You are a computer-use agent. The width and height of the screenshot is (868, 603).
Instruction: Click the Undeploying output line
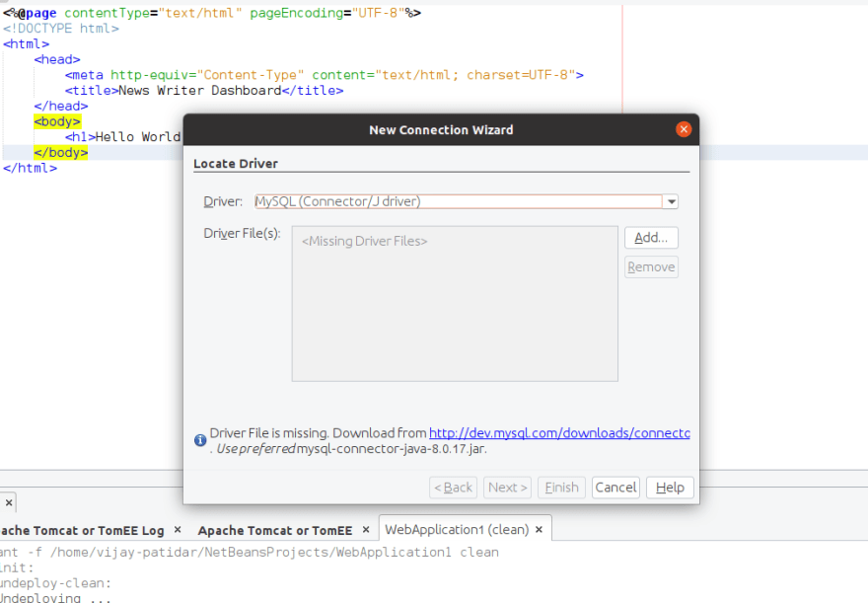tap(55, 598)
